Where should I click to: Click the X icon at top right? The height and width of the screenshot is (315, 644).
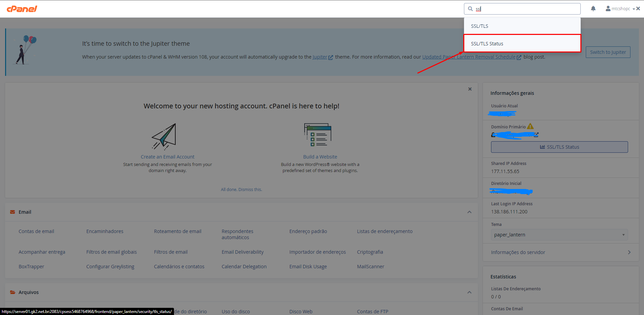638,8
